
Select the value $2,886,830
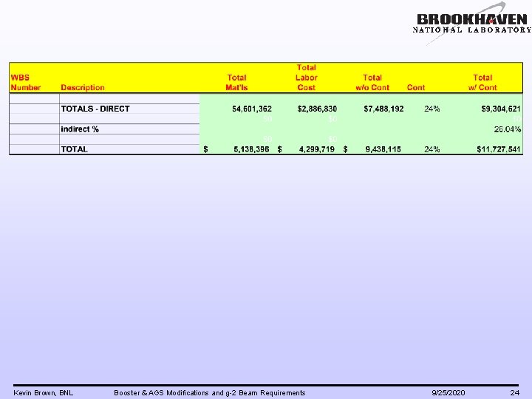[317, 109]
